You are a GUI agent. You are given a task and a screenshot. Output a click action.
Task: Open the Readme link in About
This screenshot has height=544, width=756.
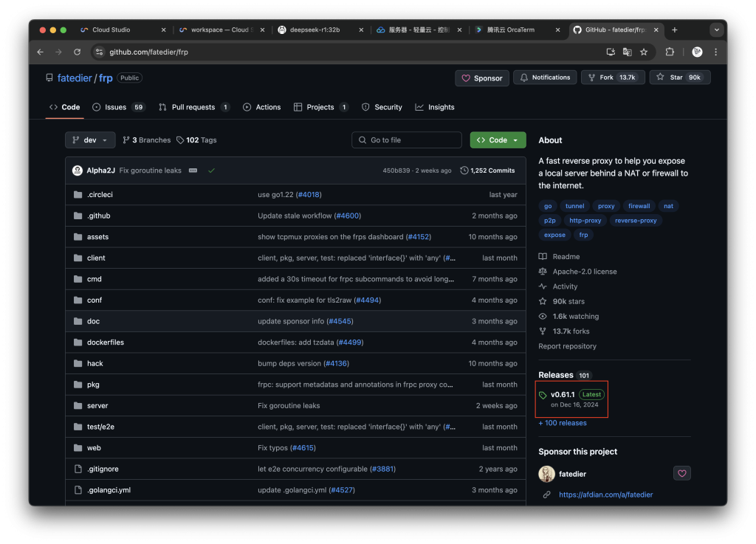(x=560, y=257)
